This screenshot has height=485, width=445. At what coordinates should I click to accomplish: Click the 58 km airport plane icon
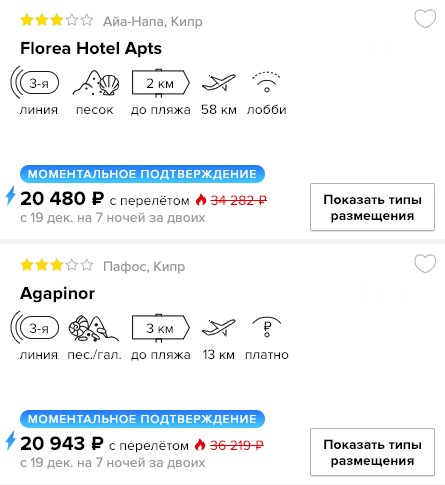coord(219,83)
